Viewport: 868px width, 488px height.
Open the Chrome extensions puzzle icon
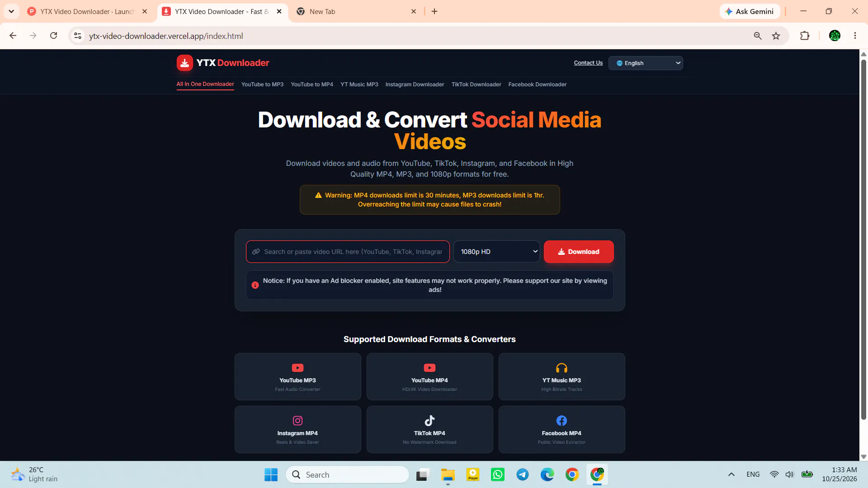pyautogui.click(x=805, y=36)
